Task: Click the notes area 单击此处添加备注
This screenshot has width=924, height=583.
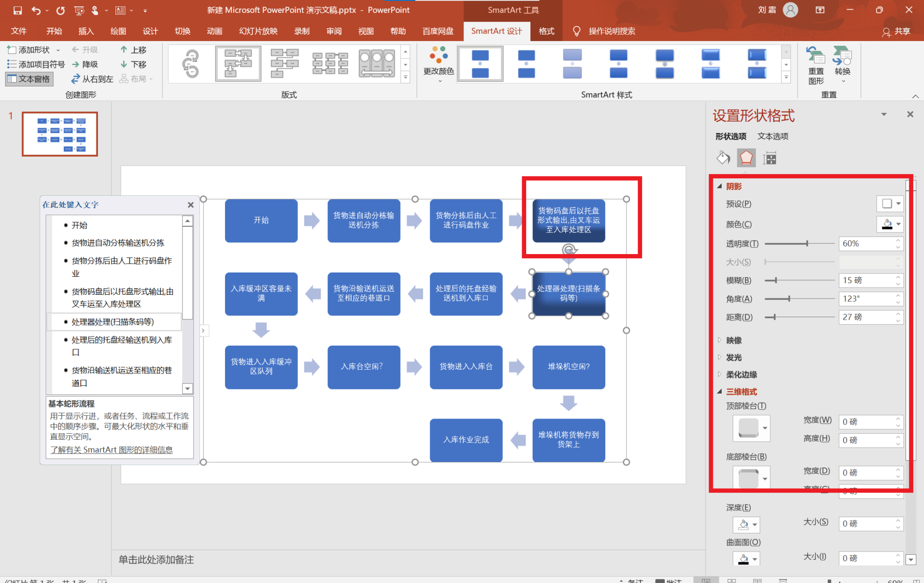Action: point(156,560)
